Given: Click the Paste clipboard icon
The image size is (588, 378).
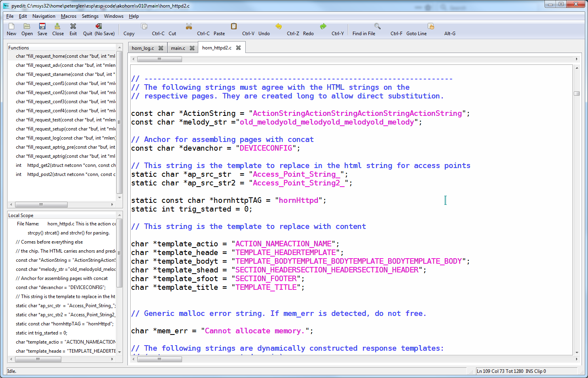Looking at the screenshot, I should click(234, 26).
